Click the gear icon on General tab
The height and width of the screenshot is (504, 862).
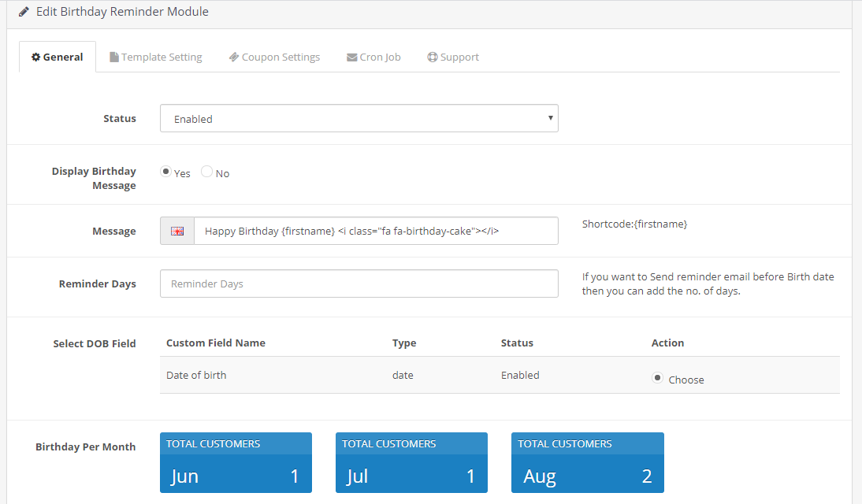35,57
